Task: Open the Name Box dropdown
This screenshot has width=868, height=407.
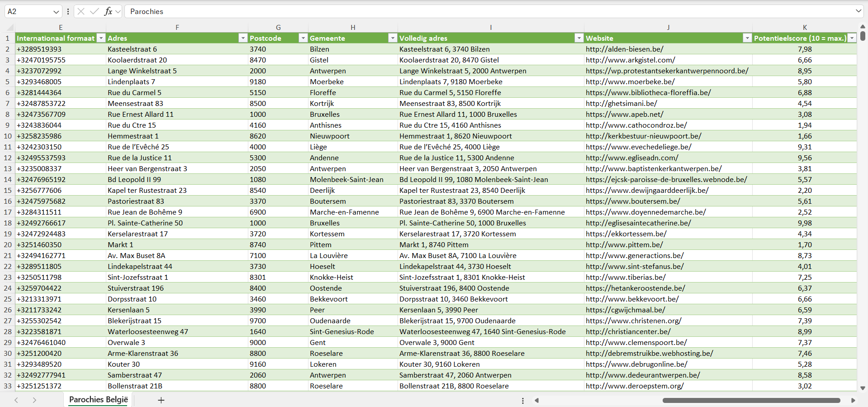Action: [x=56, y=12]
